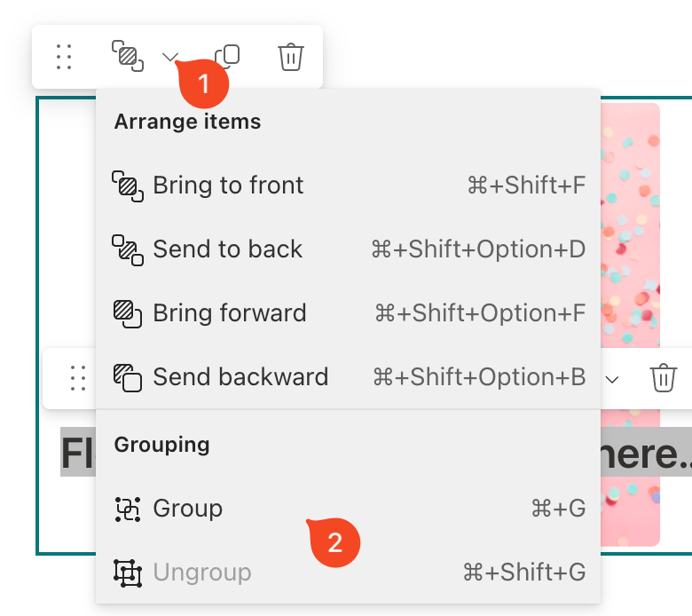The width and height of the screenshot is (692, 616).
Task: Click the red step marker numbered 1
Action: [x=204, y=84]
